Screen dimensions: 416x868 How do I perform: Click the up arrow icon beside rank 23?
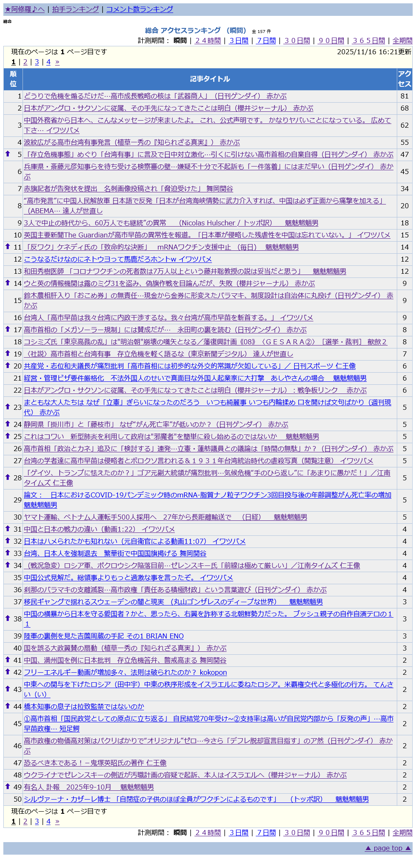8,407
